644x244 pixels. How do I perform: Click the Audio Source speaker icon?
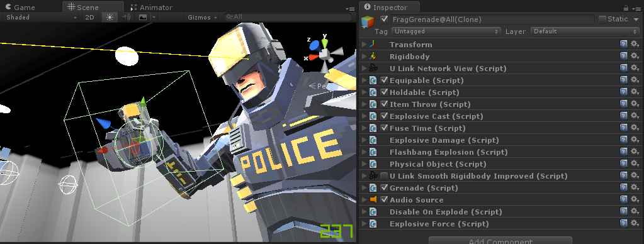point(373,199)
